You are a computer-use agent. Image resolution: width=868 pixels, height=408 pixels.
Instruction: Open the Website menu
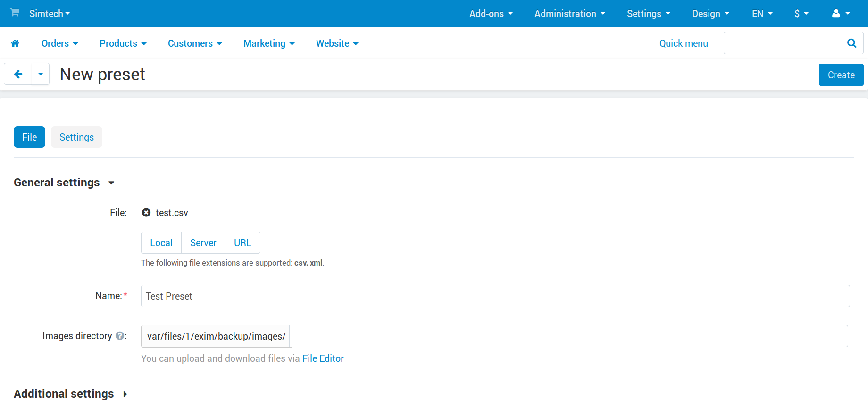pos(337,43)
